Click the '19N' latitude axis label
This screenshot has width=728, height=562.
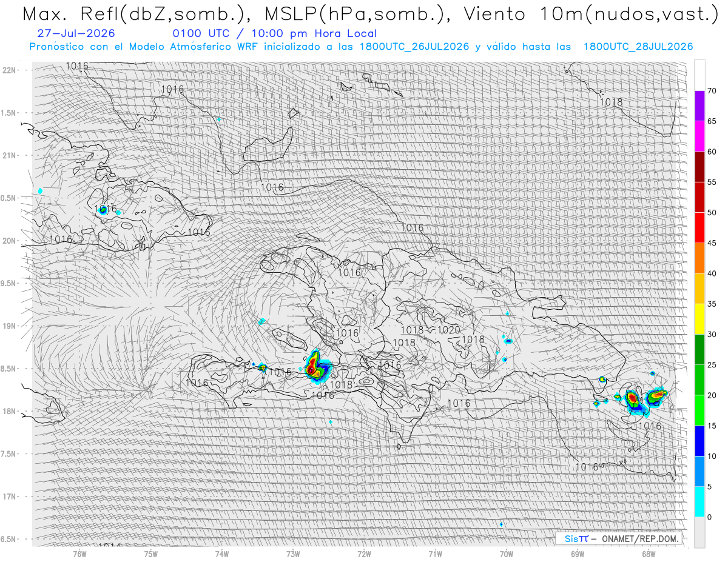10,326
